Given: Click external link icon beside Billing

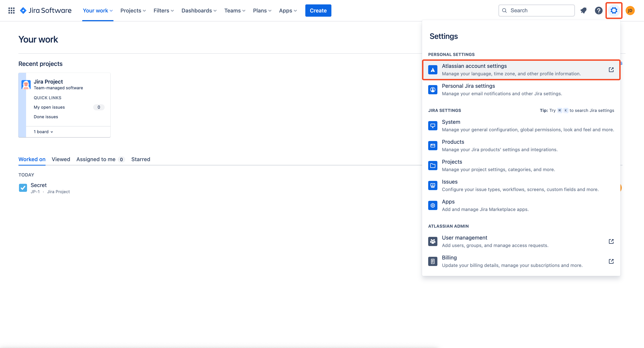Looking at the screenshot, I should click(611, 262).
